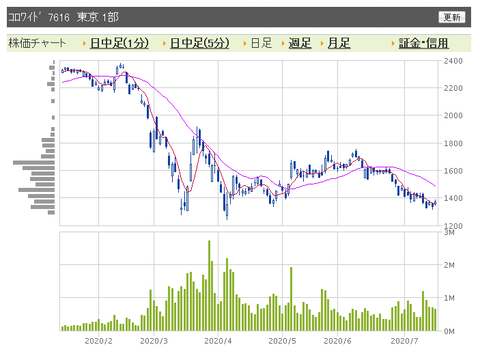Click the longest price-range volume bar at left

click(34, 163)
